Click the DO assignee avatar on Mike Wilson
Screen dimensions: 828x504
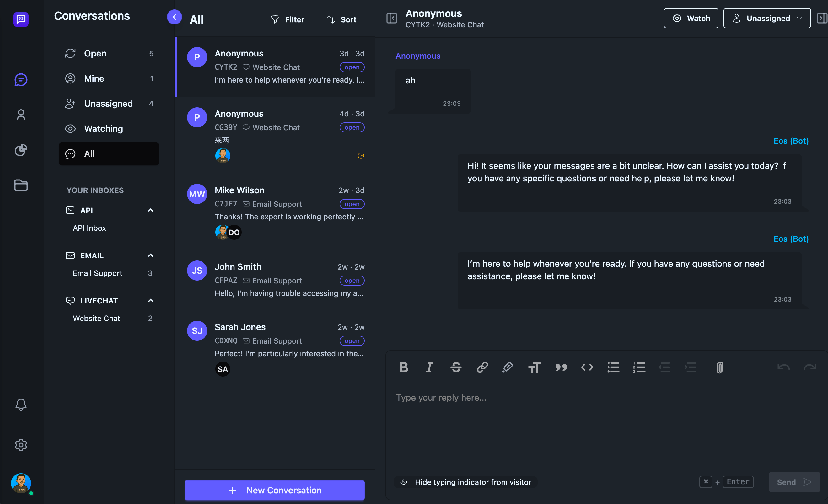(x=234, y=232)
